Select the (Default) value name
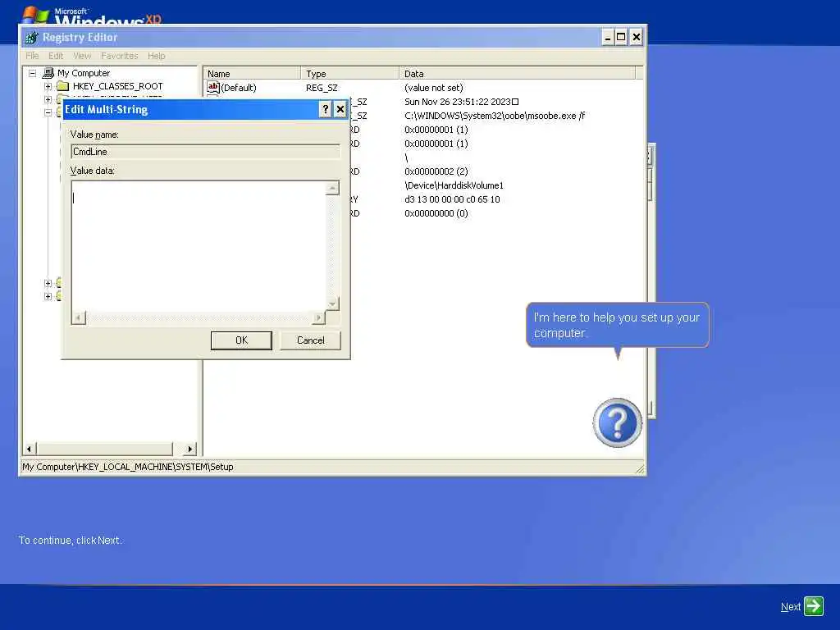Viewport: 840px width, 630px height. (x=239, y=87)
